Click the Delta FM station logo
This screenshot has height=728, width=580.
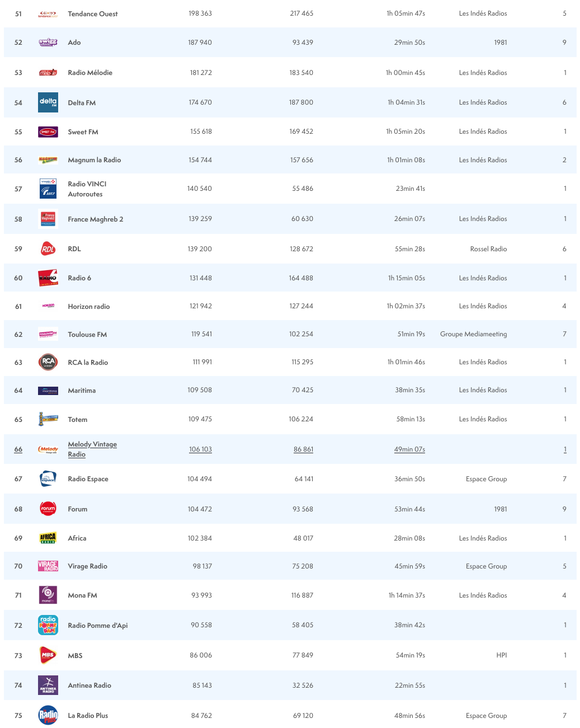tap(48, 102)
